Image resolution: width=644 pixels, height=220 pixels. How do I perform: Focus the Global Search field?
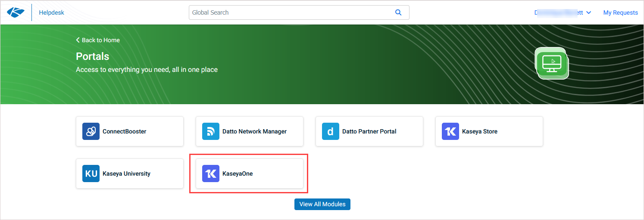[x=299, y=12]
